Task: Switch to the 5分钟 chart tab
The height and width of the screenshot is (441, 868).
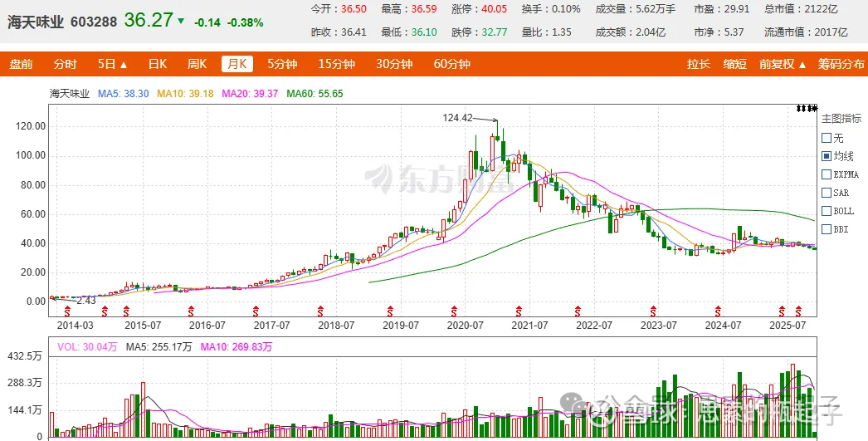Action: tap(282, 64)
